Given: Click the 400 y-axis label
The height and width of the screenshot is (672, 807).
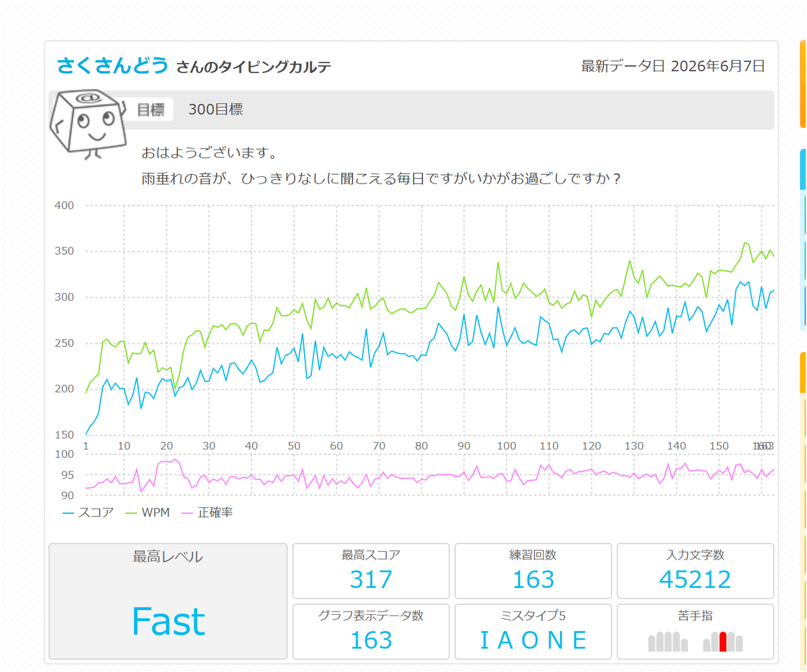Looking at the screenshot, I should pos(65,205).
